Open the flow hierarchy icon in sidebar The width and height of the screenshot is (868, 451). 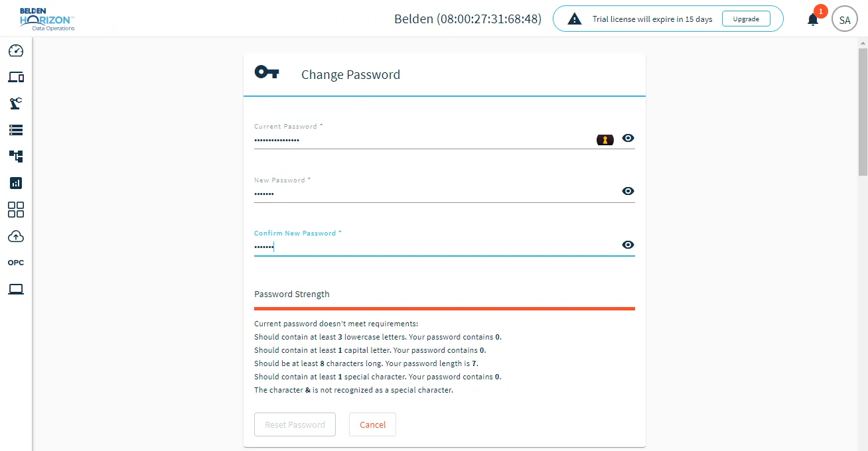click(16, 157)
